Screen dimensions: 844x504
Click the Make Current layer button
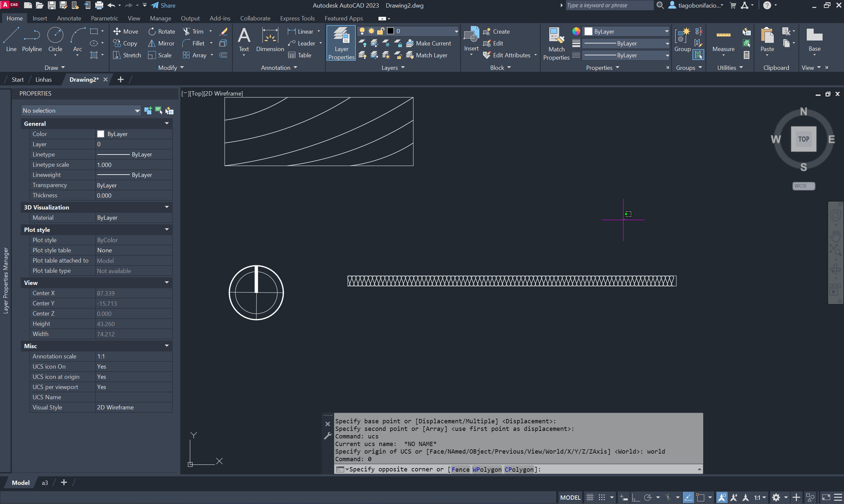pyautogui.click(x=429, y=43)
